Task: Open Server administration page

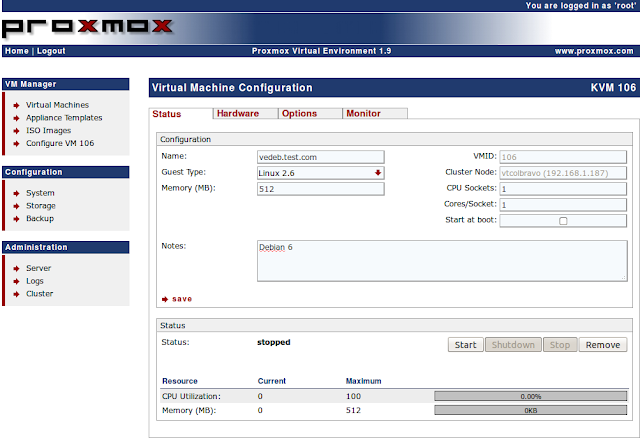Action: pos(39,268)
